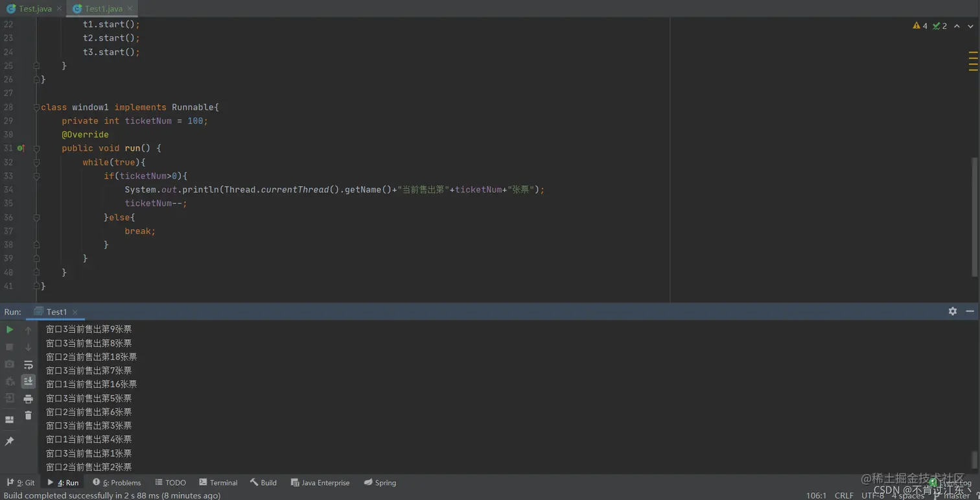Click fold end marker on line 38

(36, 244)
